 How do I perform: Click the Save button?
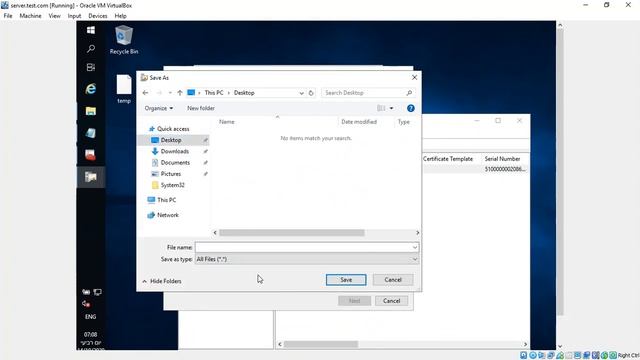click(346, 280)
